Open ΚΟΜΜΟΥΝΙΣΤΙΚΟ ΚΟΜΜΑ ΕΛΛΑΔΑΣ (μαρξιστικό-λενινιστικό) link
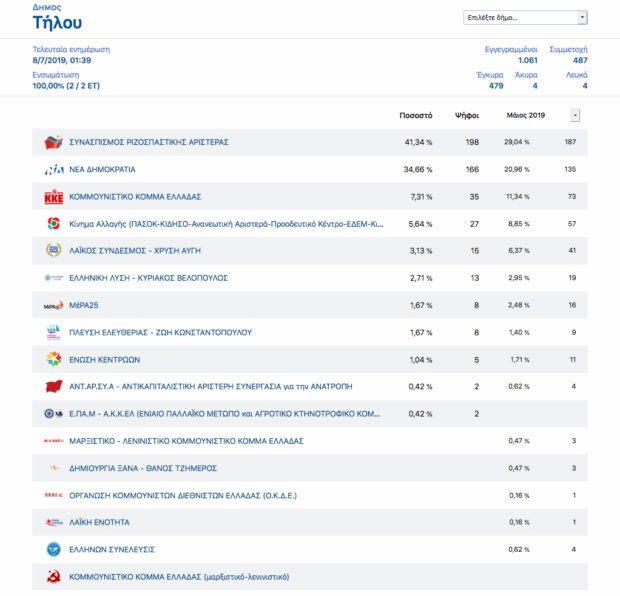620x596 pixels. pyautogui.click(x=179, y=577)
